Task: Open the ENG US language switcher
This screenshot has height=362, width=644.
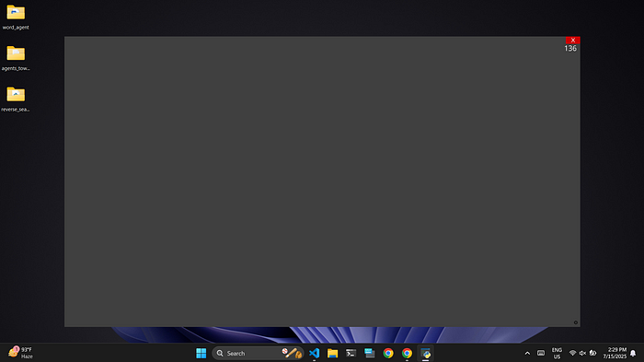Action: pos(557,353)
